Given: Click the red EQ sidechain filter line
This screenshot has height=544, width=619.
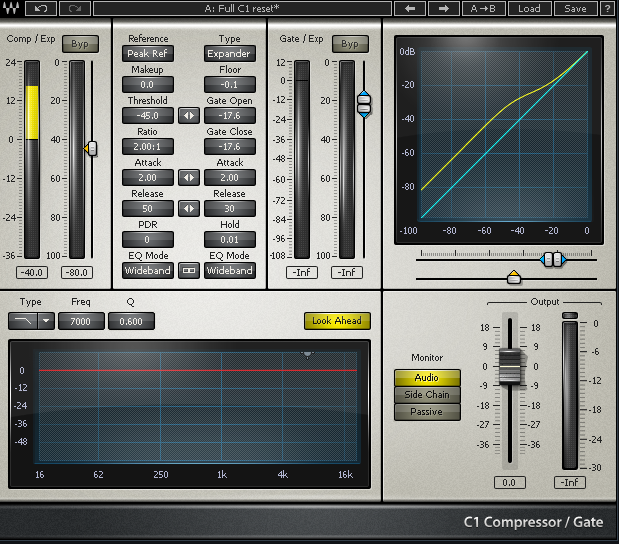Looking at the screenshot, I should [x=198, y=370].
